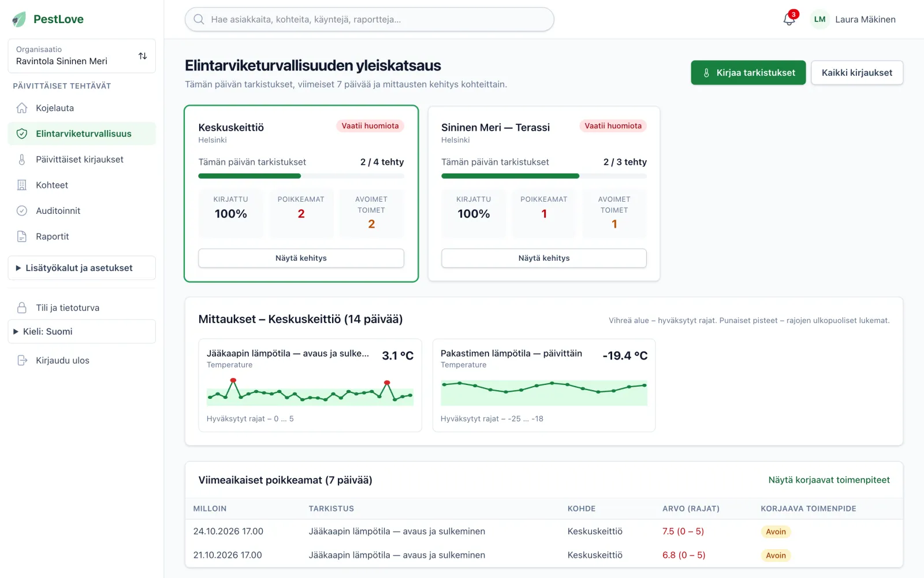The image size is (924, 578).
Task: Click the Päivittäiset kirjaukset thermometer icon
Action: (x=22, y=160)
